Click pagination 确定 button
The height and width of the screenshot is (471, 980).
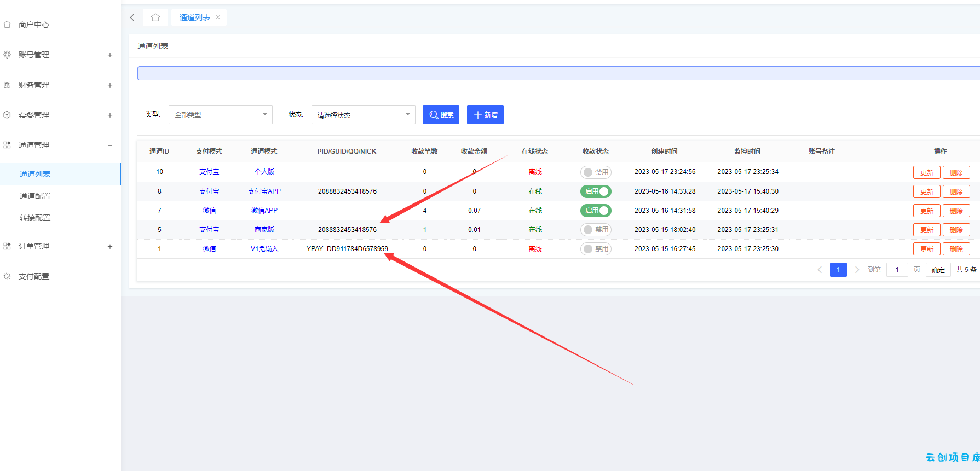[x=938, y=270]
